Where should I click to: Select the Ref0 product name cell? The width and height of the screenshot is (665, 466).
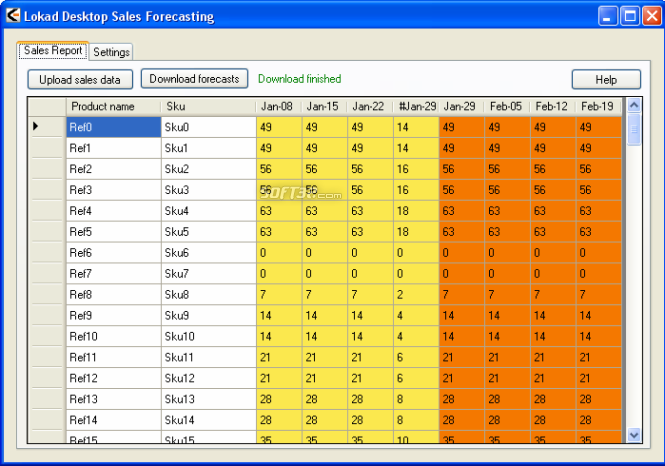tap(113, 127)
